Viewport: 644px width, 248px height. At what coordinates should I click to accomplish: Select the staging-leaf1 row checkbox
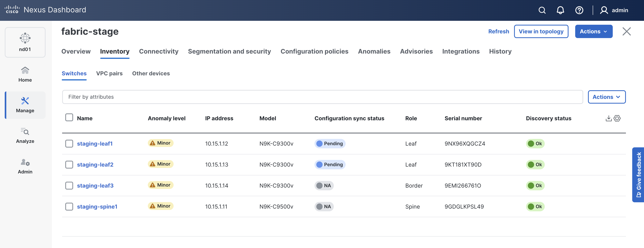(69, 144)
